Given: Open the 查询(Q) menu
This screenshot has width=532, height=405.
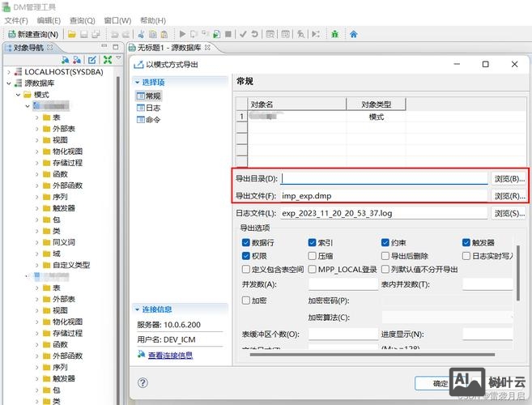Looking at the screenshot, I should [x=83, y=21].
